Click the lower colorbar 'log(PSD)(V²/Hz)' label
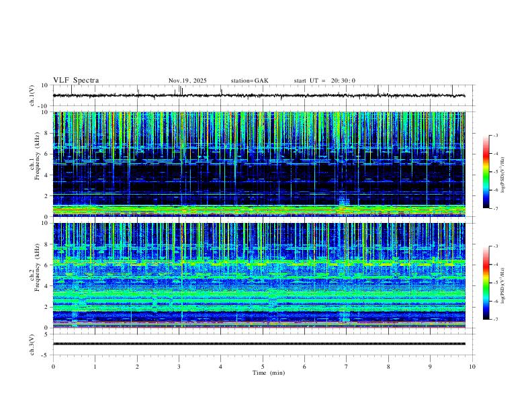The width and height of the screenshot is (532, 411). point(503,285)
